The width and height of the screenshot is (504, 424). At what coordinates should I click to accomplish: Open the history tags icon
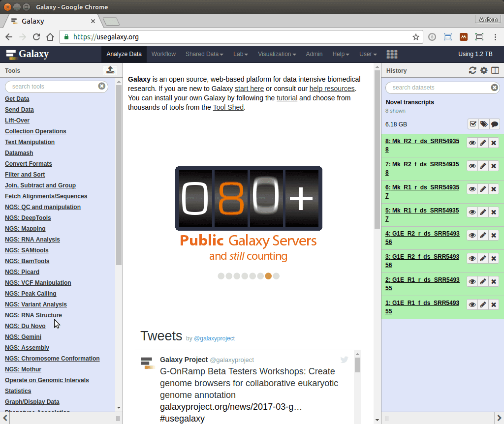click(x=484, y=124)
